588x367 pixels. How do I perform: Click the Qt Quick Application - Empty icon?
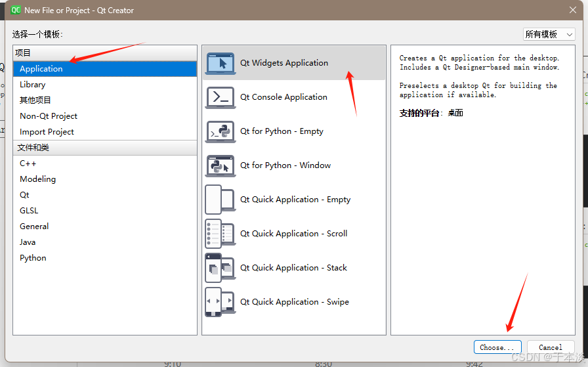pos(220,200)
